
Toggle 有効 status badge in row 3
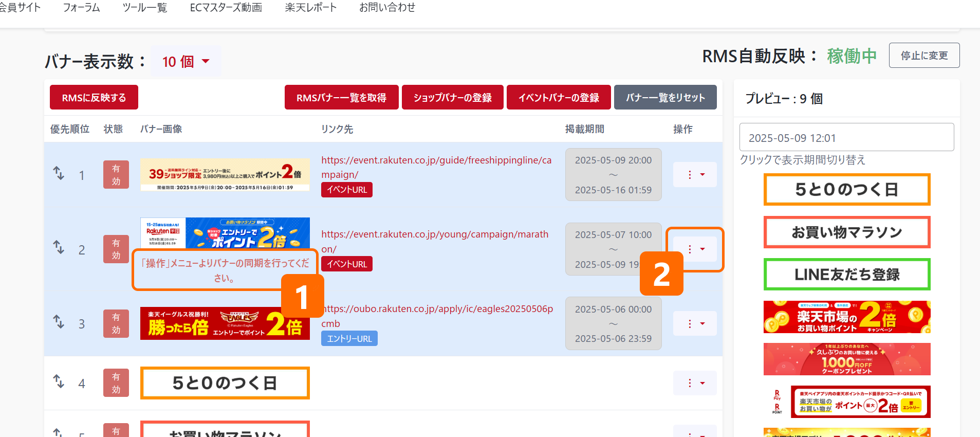(116, 323)
